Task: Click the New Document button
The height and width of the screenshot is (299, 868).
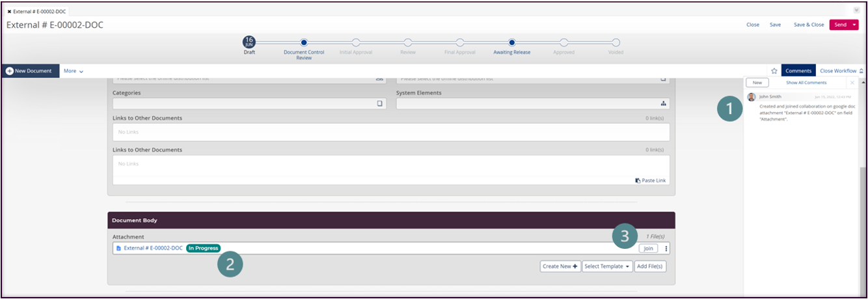Action: click(x=29, y=71)
